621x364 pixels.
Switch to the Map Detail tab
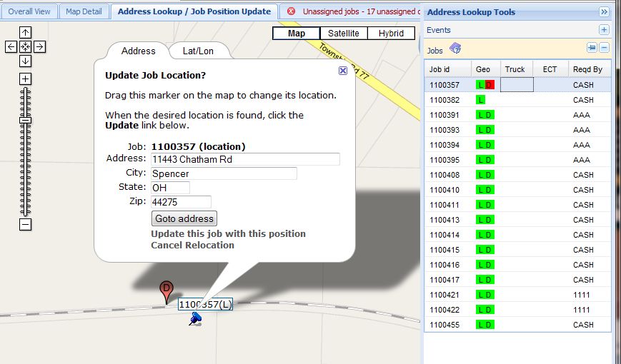[84, 11]
